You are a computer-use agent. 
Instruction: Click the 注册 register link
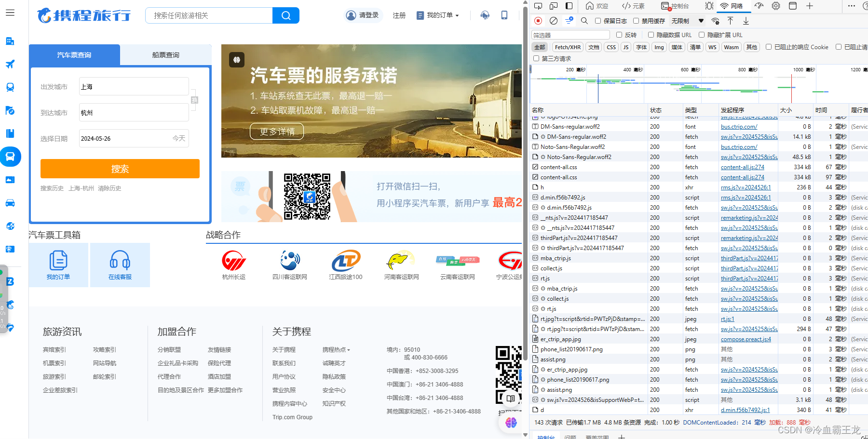click(399, 15)
